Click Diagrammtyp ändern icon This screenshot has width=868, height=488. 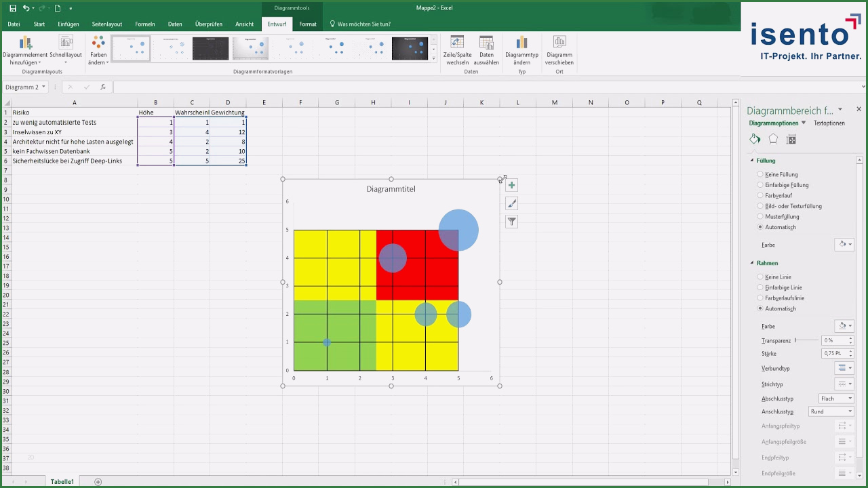(521, 45)
